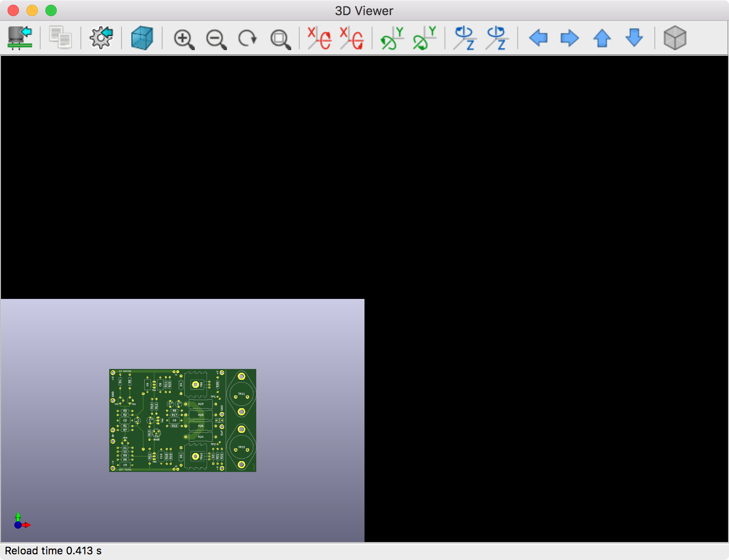
Task: Redraw the view with the circular arrow
Action: tap(248, 38)
